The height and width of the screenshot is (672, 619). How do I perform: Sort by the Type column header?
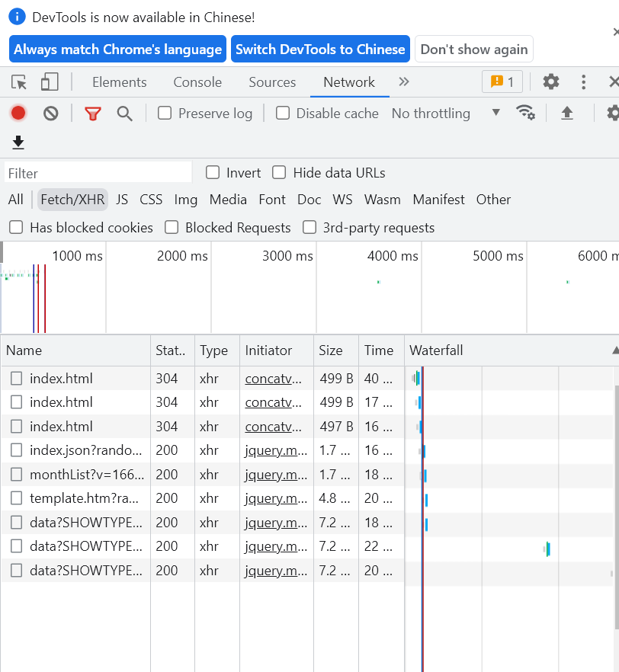217,350
